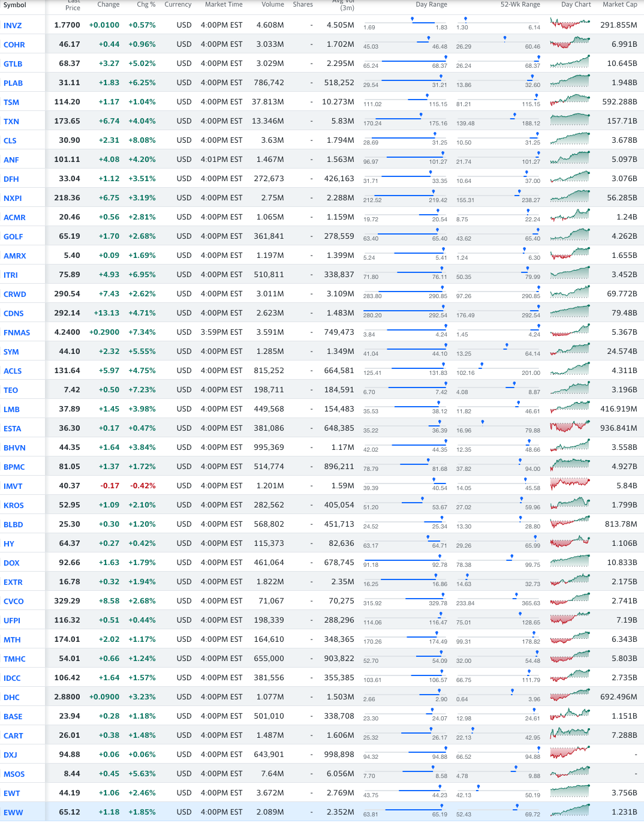Click the PLAB percent change +6.25%
The width and height of the screenshot is (644, 823).
tap(142, 83)
